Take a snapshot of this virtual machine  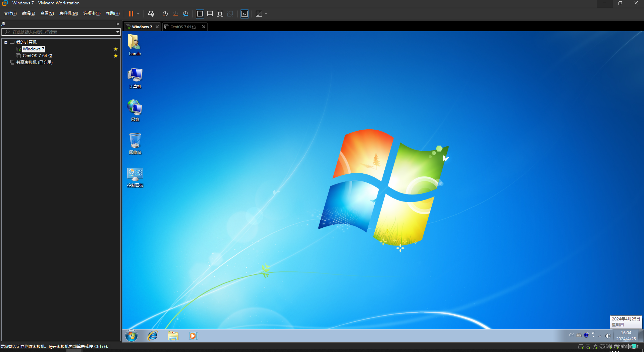[165, 14]
